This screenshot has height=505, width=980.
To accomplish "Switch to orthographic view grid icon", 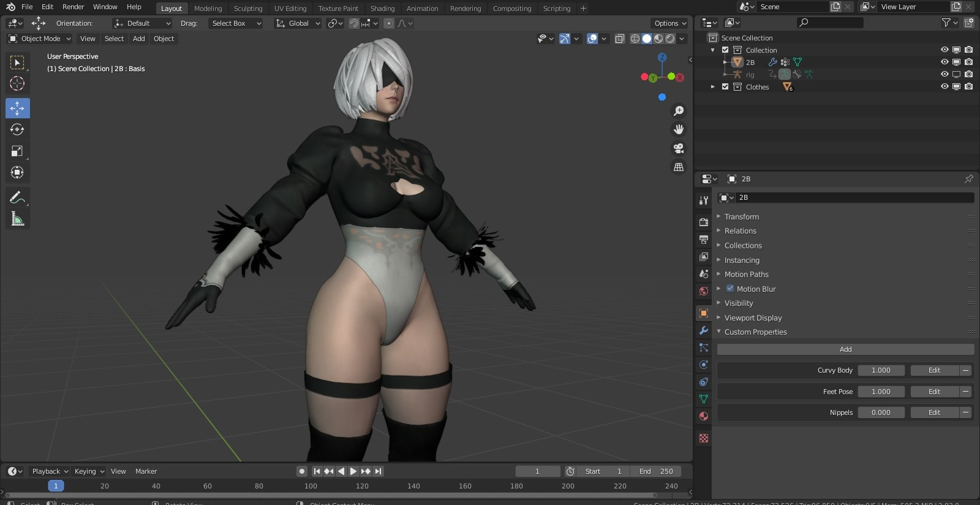I will (x=679, y=167).
